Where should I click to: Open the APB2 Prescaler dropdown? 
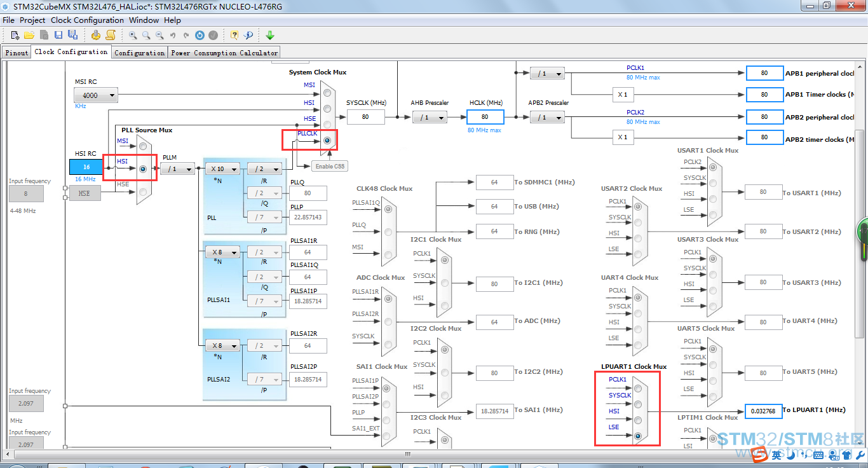pyautogui.click(x=547, y=118)
